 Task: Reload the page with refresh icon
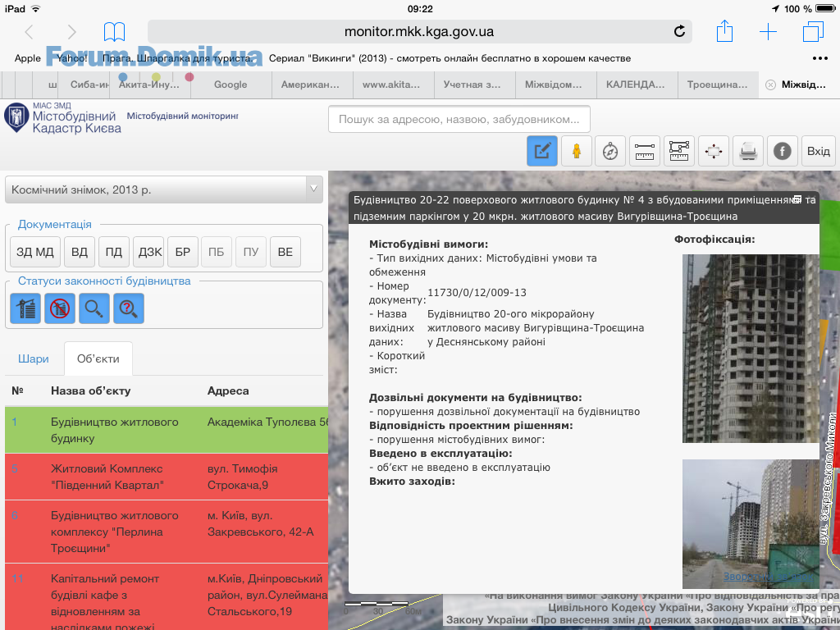[x=679, y=31]
